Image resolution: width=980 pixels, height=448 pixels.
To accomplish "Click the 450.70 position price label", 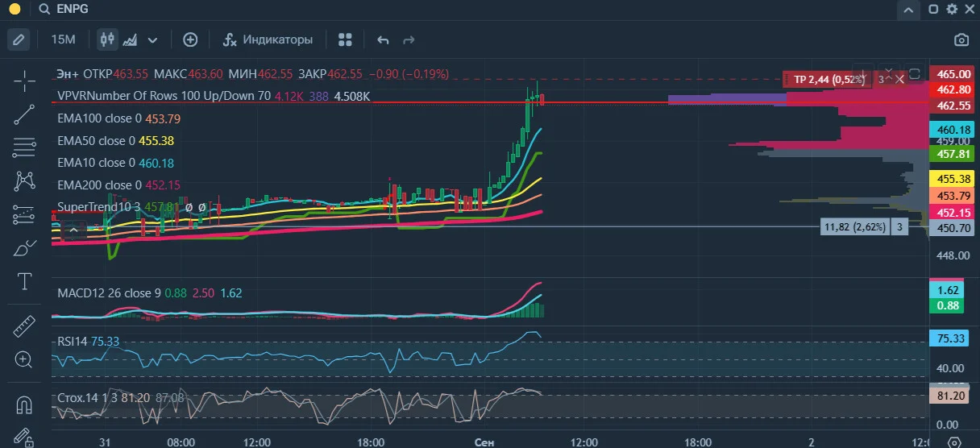I will point(953,228).
